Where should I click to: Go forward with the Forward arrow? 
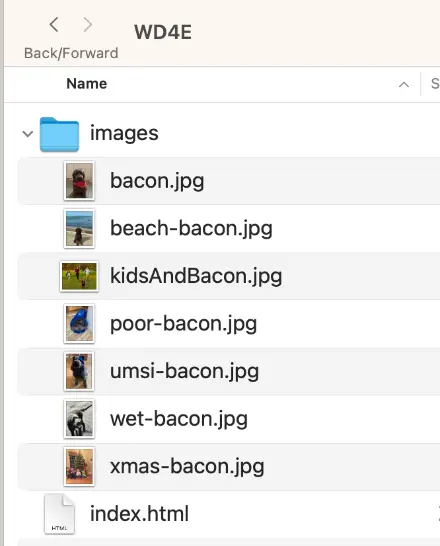pyautogui.click(x=88, y=25)
